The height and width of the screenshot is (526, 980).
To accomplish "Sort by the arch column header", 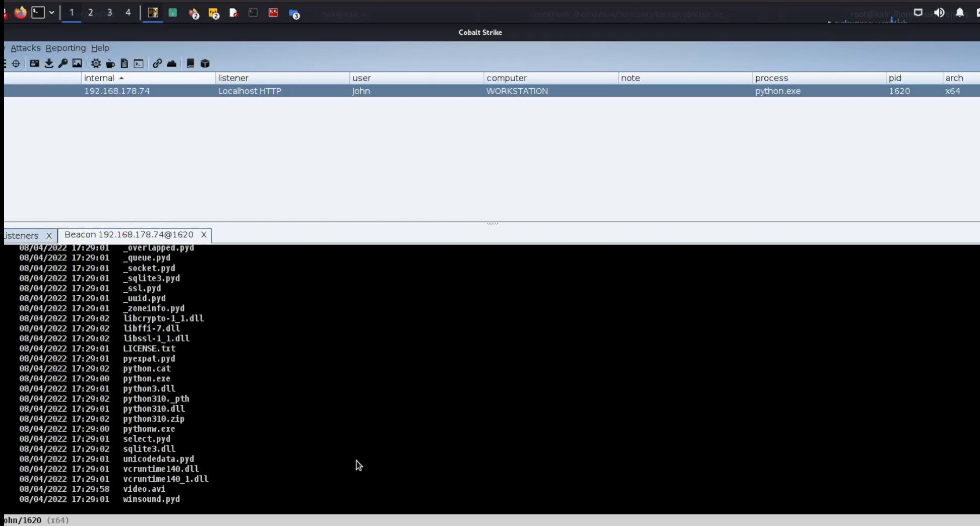I will 961,78.
